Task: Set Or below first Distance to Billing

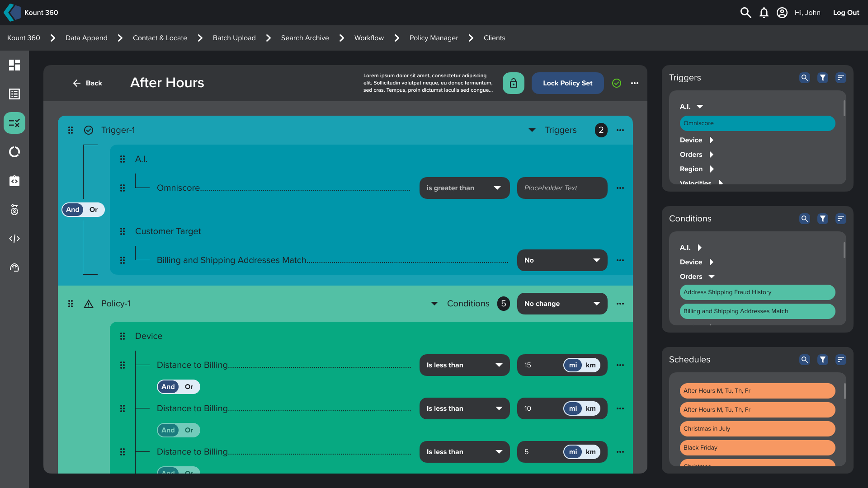Action: pyautogui.click(x=189, y=387)
